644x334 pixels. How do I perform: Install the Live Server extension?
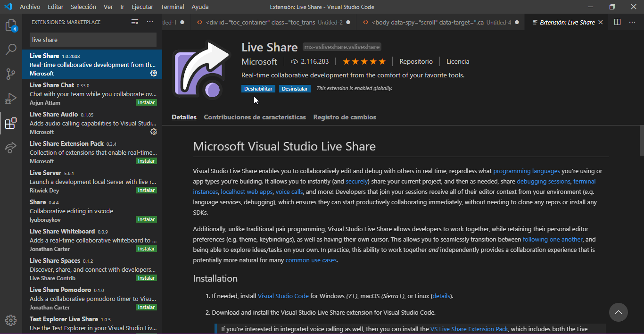146,190
